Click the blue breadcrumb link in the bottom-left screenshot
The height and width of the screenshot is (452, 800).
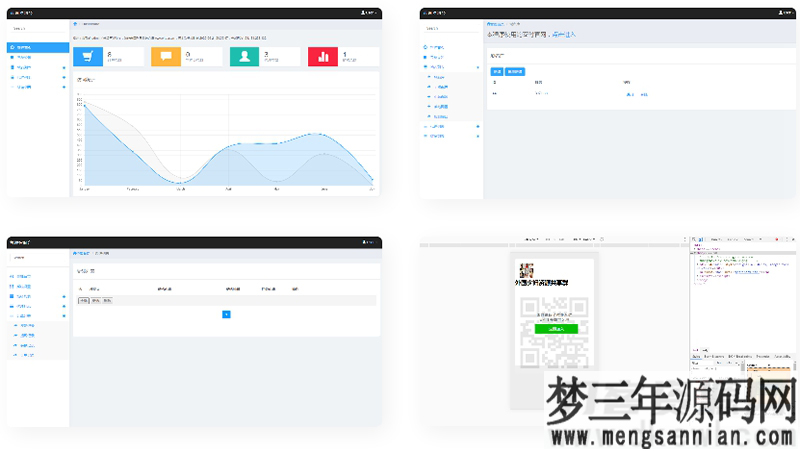tap(81, 254)
